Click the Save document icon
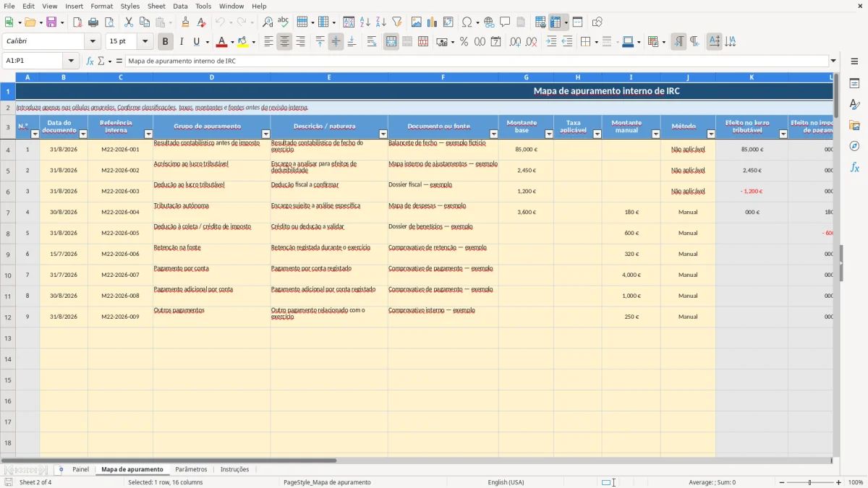Screen dimensions: 868x488 [51, 22]
